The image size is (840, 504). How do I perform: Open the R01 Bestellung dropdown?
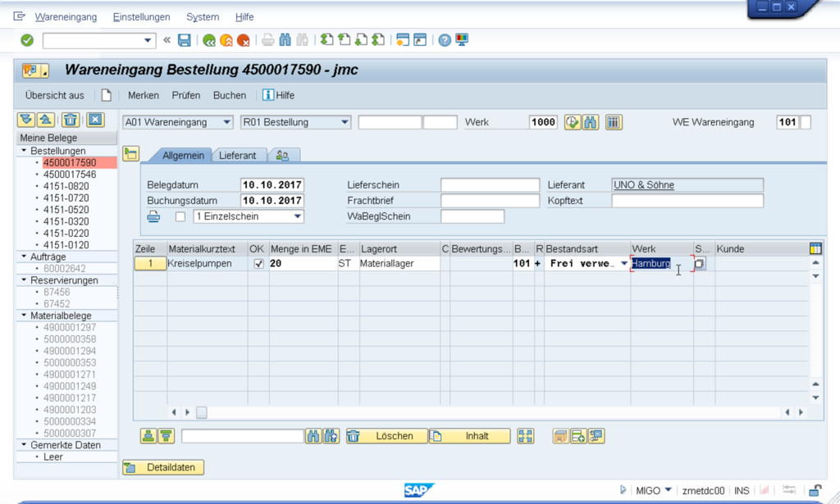[345, 122]
